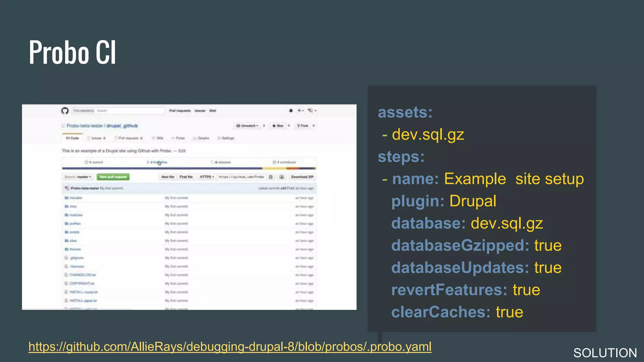Open Gist in the GitHub header
Screen dimensions: 644x362
213,111
